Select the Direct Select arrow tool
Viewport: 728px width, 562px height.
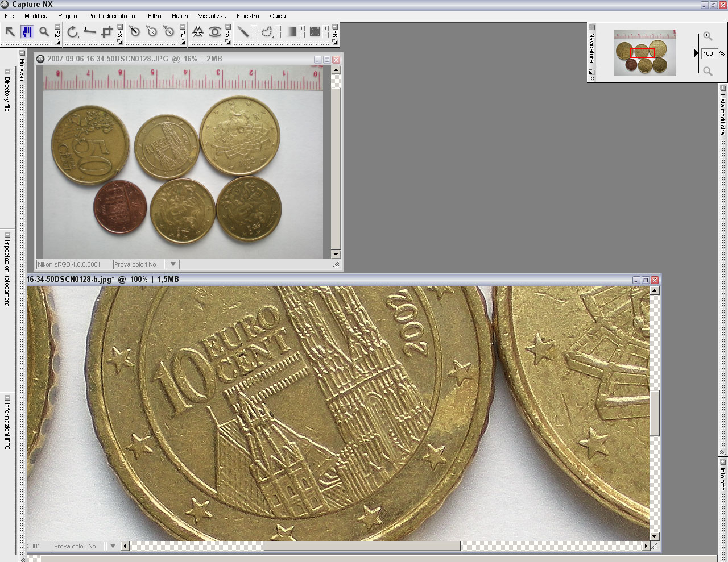coord(10,32)
